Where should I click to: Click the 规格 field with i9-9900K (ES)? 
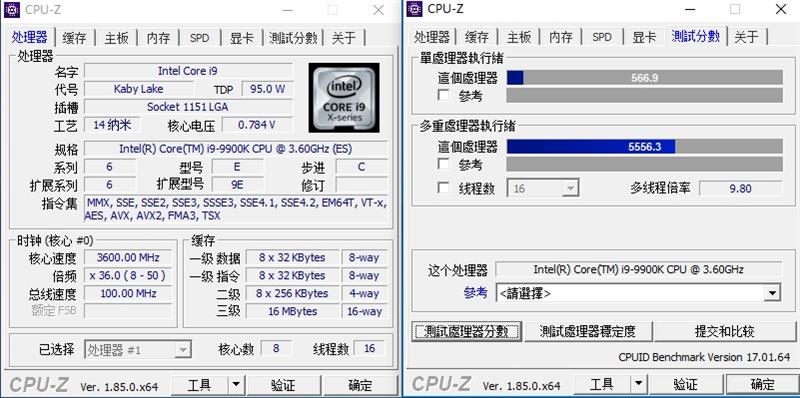235,149
